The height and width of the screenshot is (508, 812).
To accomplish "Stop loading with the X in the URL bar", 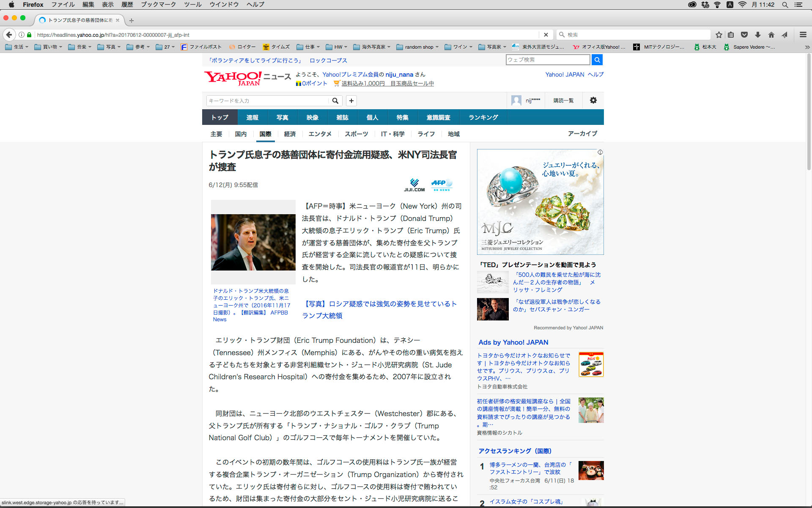I will click(x=546, y=35).
